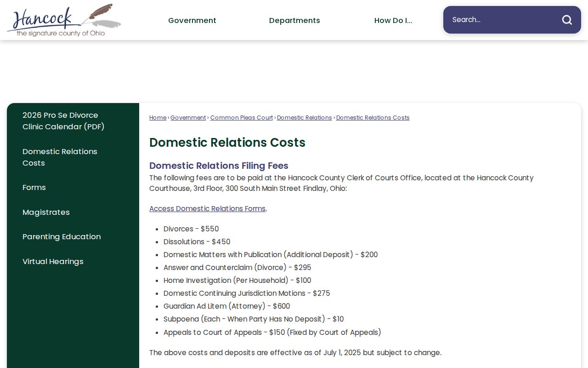Click Domestic Relations Costs breadcrumb link
The width and height of the screenshot is (588, 368).
pyautogui.click(x=373, y=118)
